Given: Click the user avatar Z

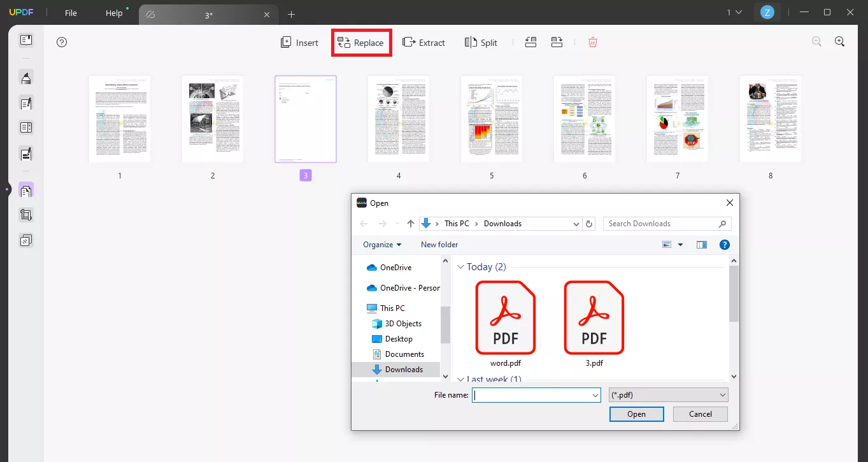Looking at the screenshot, I should pyautogui.click(x=767, y=12).
